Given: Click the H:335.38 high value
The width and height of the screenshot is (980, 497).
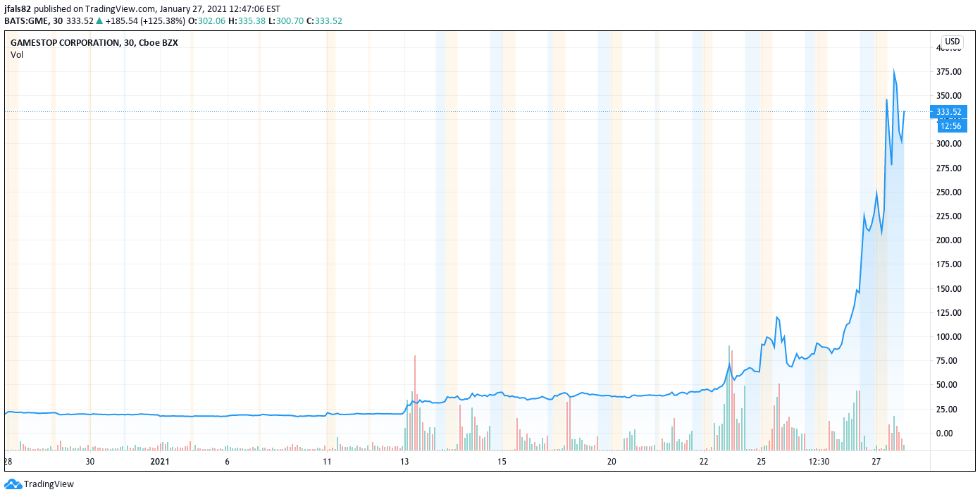Looking at the screenshot, I should tap(247, 21).
